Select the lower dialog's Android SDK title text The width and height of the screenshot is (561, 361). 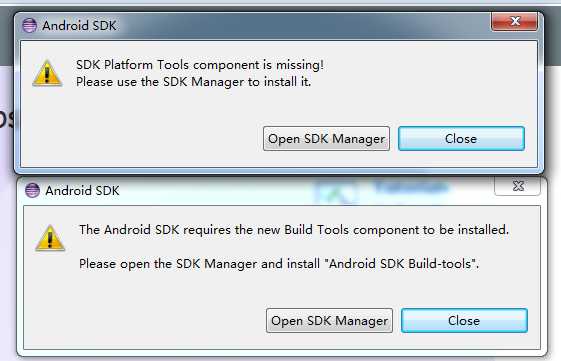[x=82, y=191]
